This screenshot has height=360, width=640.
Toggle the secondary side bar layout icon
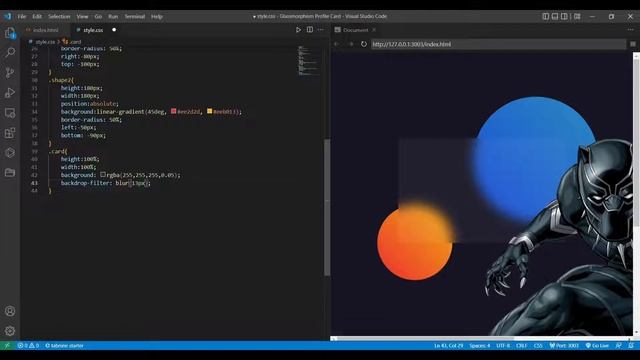click(x=564, y=16)
